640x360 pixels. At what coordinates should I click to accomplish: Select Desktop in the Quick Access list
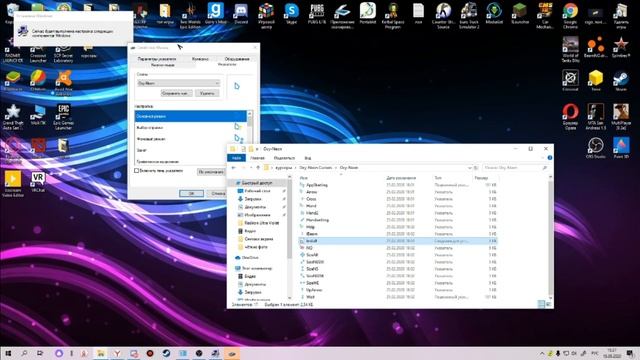[x=257, y=191]
